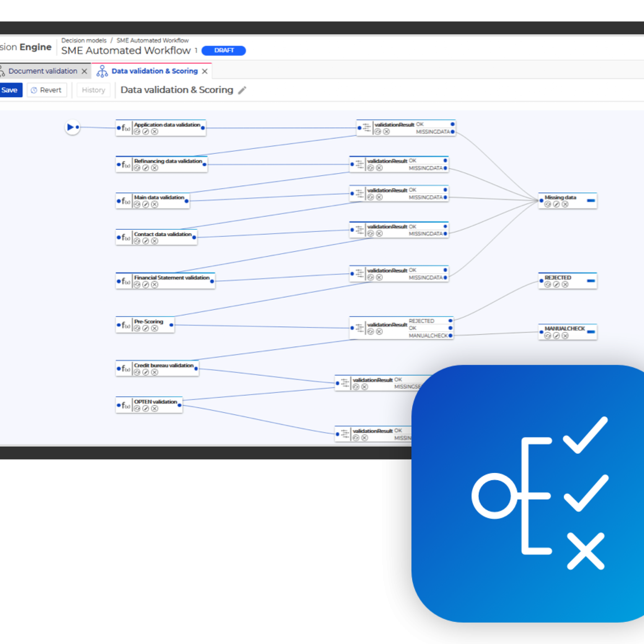
Task: Delete the Refinancing data validation node
Action: point(155,168)
